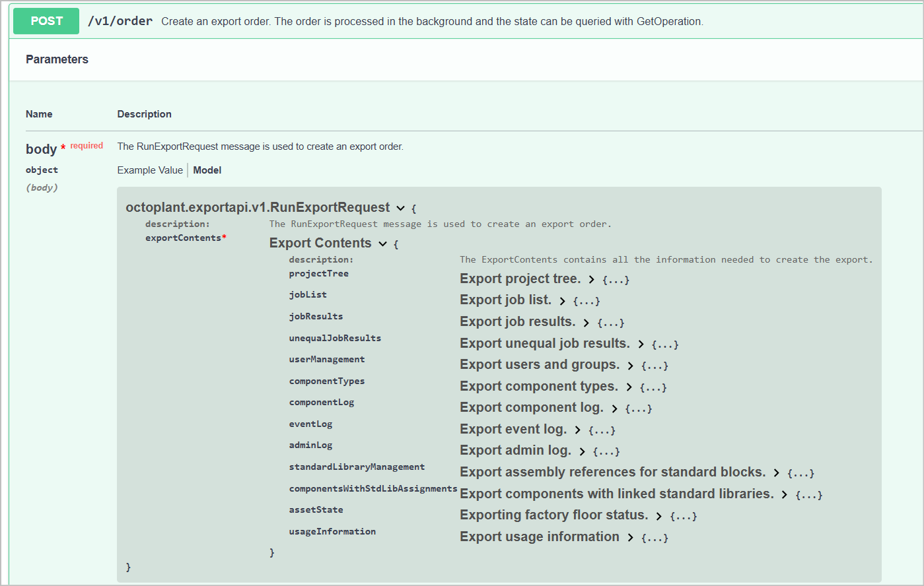Screen dimensions: 924x586
Task: Expand the Export project tree chevron
Action: point(591,280)
